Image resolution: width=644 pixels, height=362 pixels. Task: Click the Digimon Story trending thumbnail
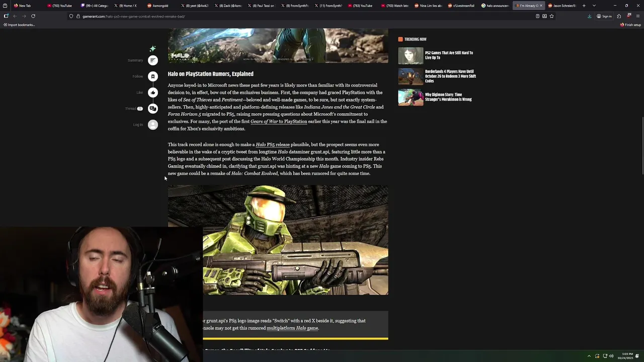pos(411,98)
